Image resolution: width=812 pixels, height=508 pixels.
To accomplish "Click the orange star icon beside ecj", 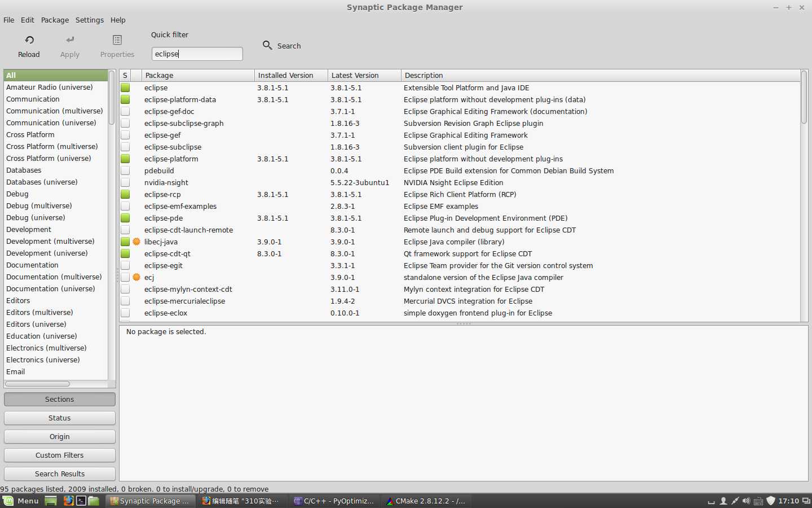I will (x=136, y=277).
